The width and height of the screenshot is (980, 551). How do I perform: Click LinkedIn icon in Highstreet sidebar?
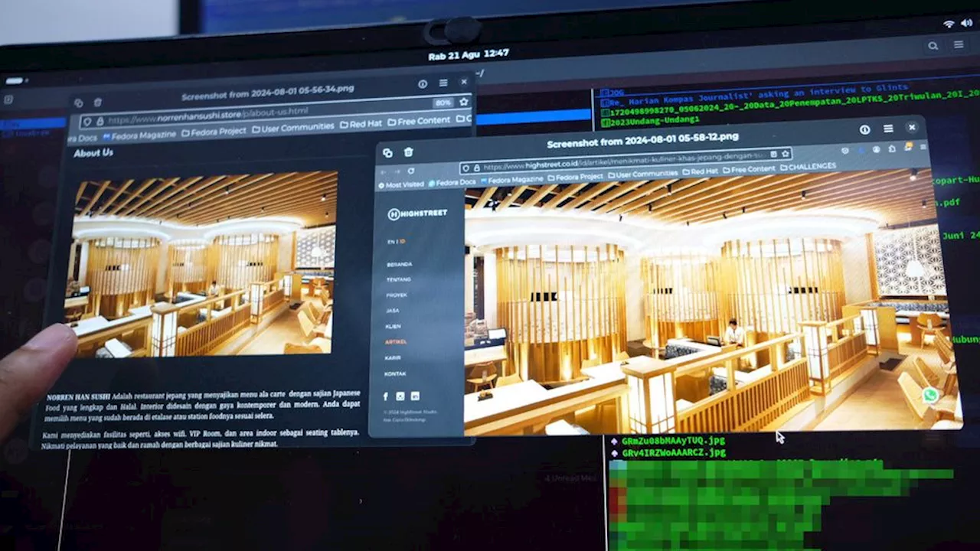pos(415,396)
